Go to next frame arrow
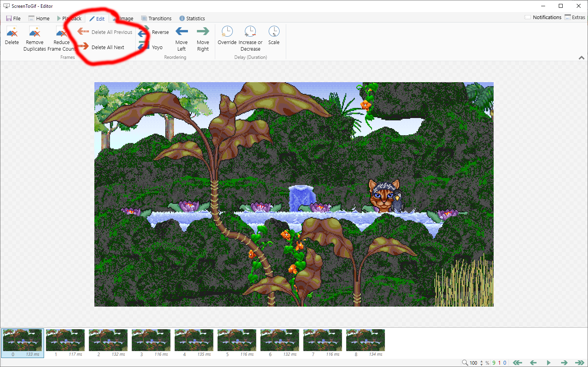 564,363
